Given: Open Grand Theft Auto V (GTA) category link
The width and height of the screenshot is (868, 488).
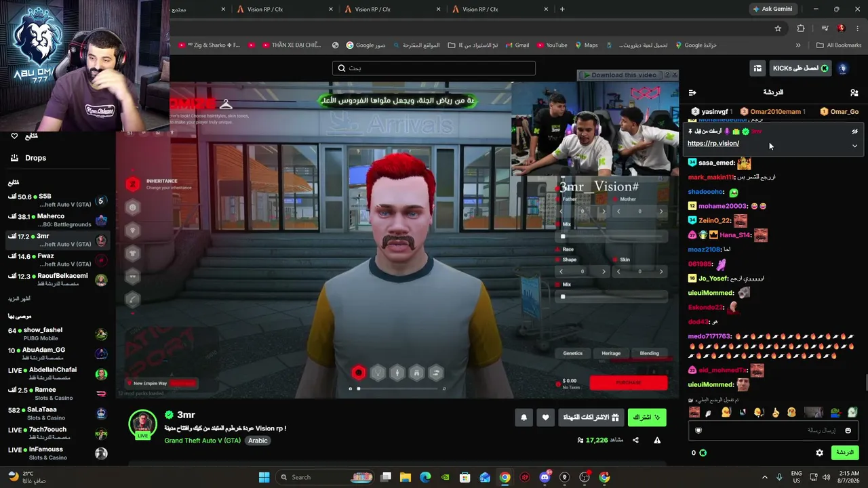Looking at the screenshot, I should [202, 441].
